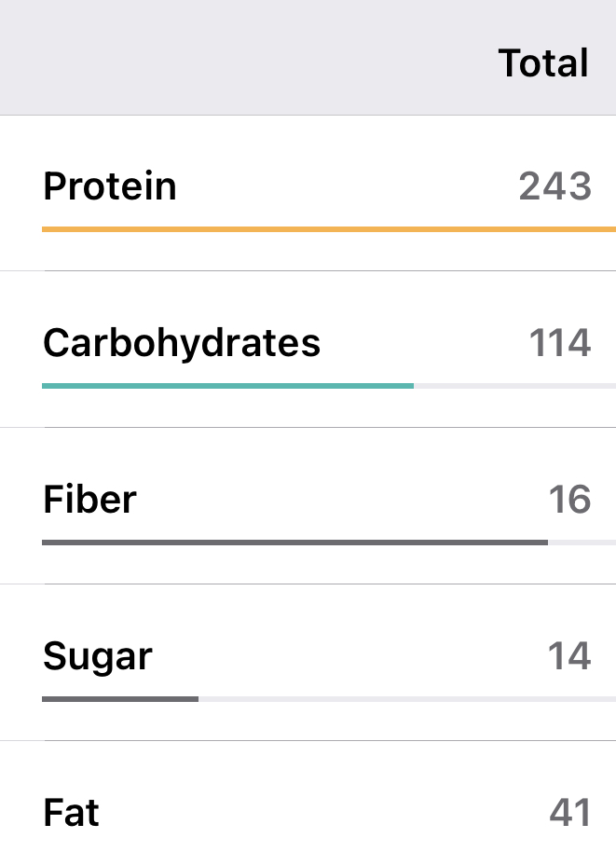Viewport: 616px width, 852px height.
Task: Click unfilled part of Carbohydrates bar
Action: pos(514,385)
